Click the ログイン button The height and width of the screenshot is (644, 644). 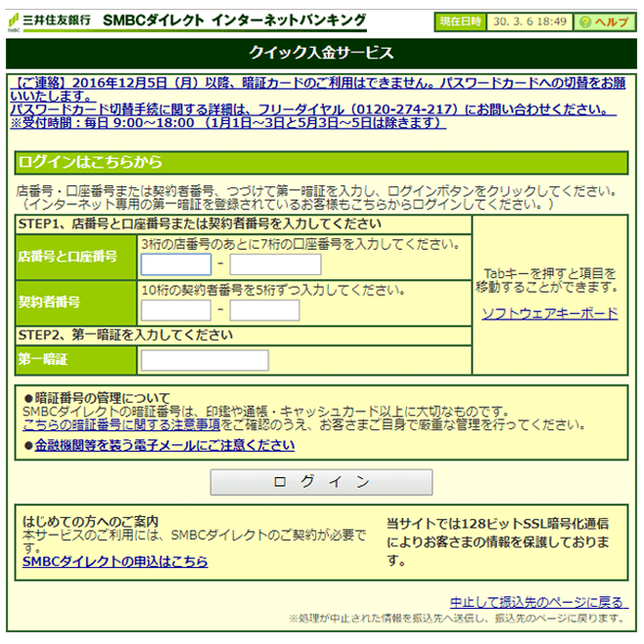321,482
